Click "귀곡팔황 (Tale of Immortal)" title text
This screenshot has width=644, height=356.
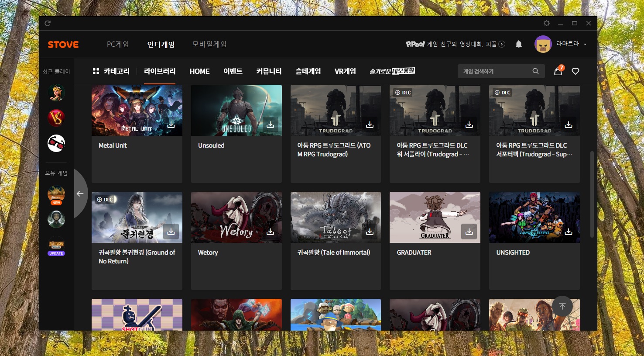334,252
